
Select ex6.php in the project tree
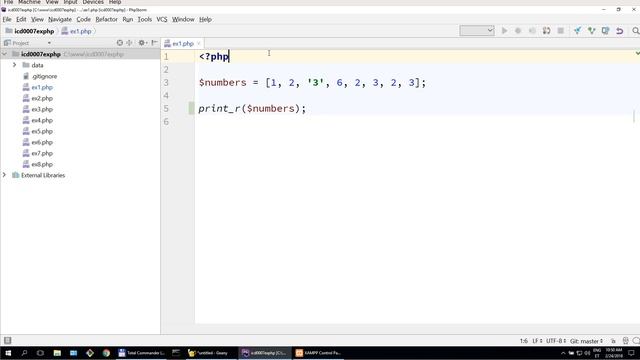click(x=42, y=142)
